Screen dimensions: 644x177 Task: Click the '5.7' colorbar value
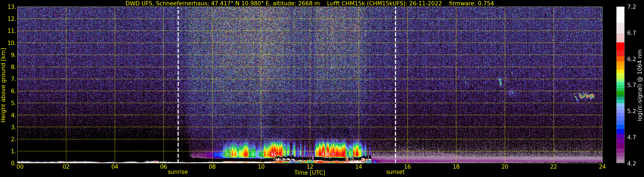[632, 85]
